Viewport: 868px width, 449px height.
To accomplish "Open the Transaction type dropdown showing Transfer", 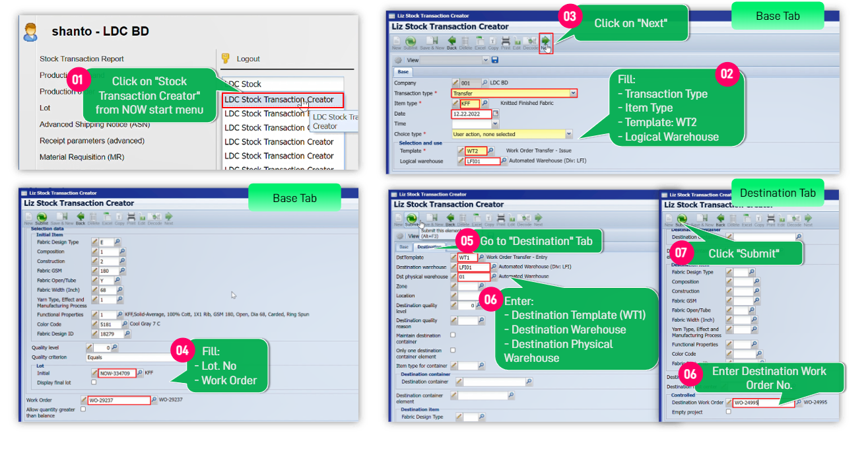I will click(x=573, y=94).
